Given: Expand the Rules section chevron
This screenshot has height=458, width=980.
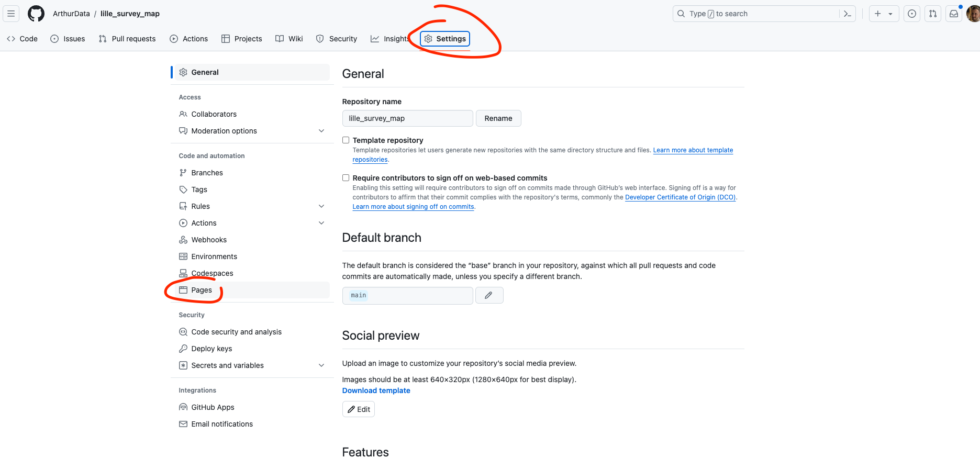Looking at the screenshot, I should (x=321, y=206).
